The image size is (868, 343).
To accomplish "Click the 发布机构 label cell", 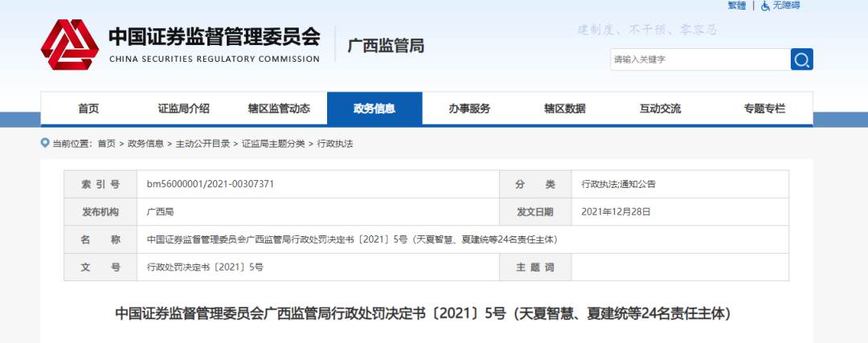I will (x=100, y=211).
